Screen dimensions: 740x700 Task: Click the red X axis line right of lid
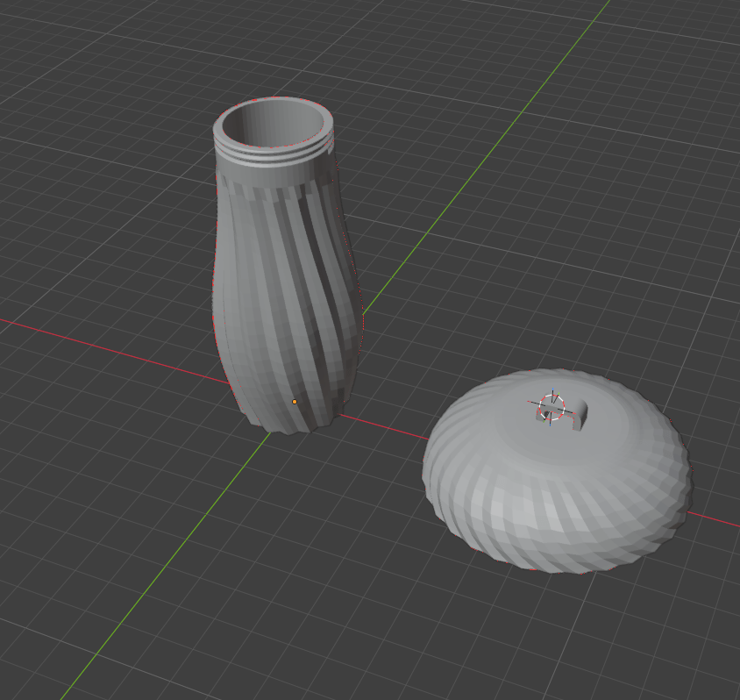(714, 519)
